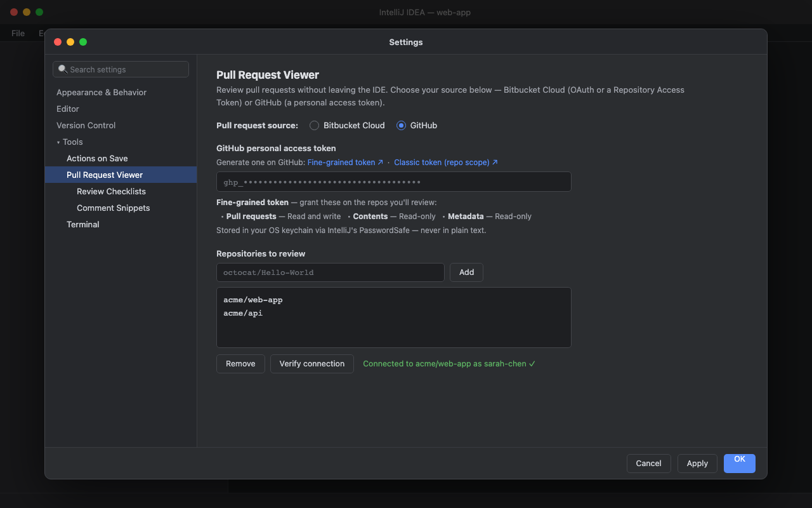Open the Classic token (repo scope) link
812x508 pixels.
tap(446, 163)
